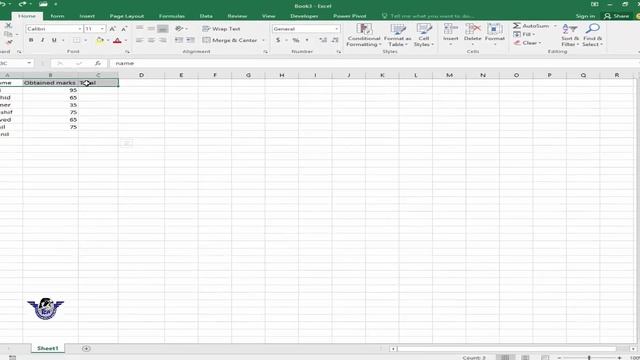Click Insert cells icon
Screen dimensions: 640x360
click(x=451, y=29)
